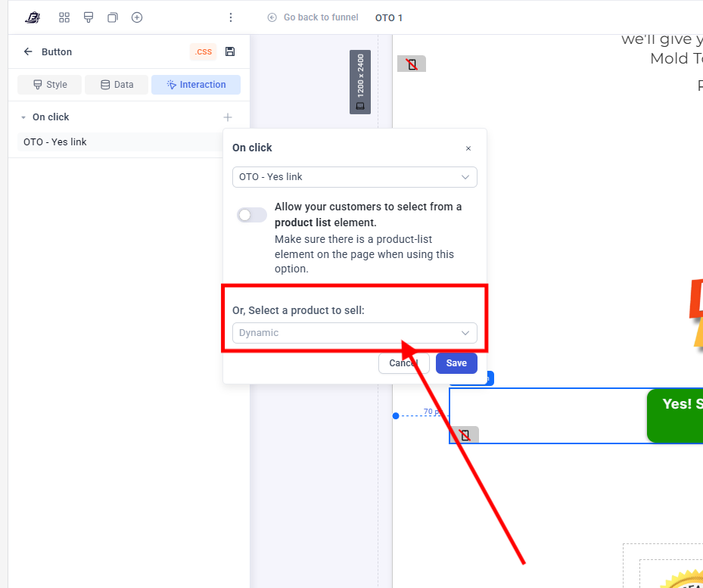Click the circled plus add icon in top toolbar
This screenshot has width=703, height=588.
coord(137,17)
